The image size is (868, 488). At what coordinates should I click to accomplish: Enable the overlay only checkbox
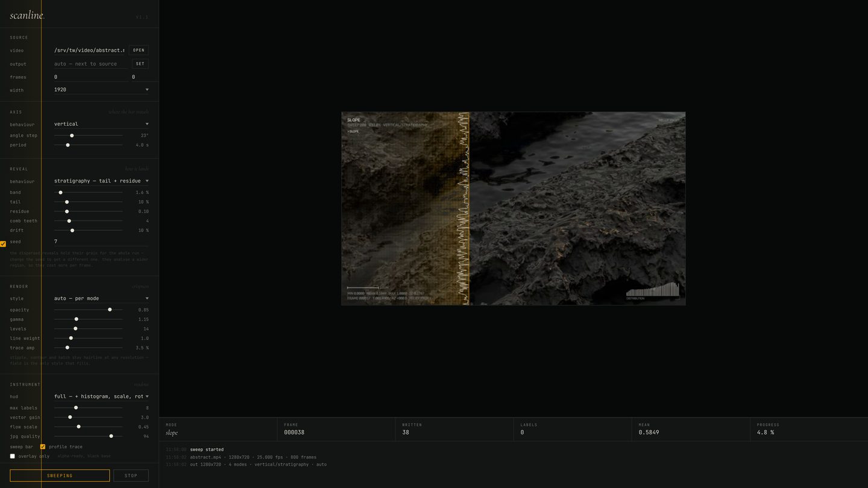point(12,456)
